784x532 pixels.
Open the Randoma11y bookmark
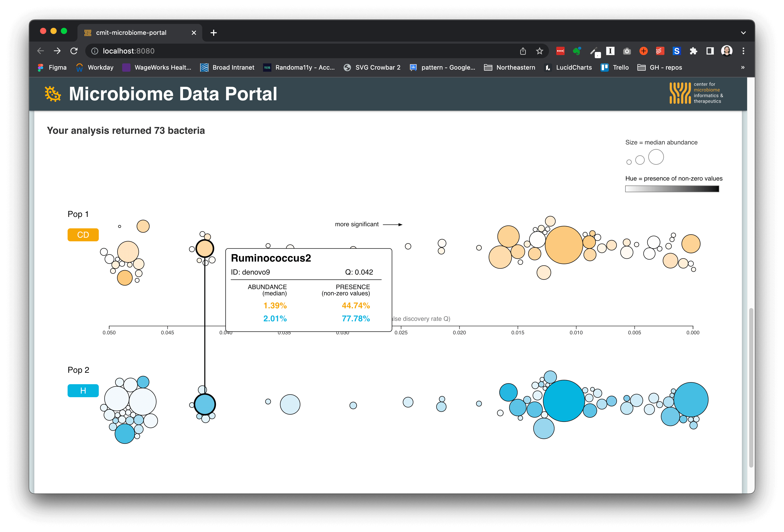299,68
